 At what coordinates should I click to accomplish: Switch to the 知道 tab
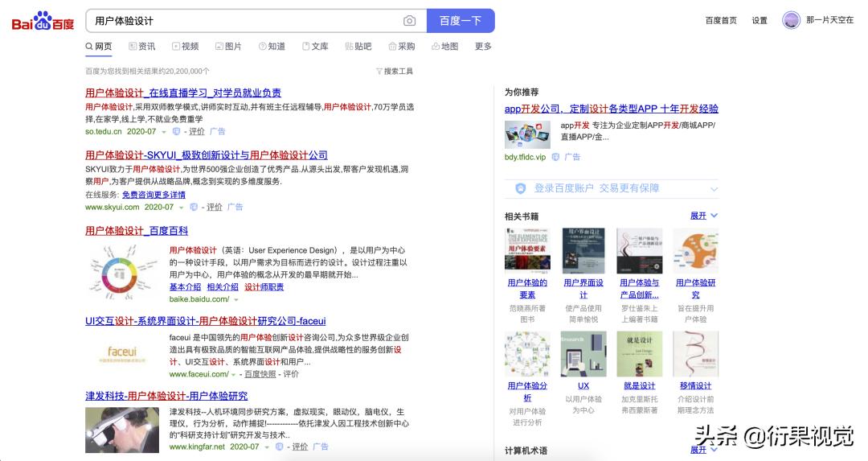click(272, 47)
